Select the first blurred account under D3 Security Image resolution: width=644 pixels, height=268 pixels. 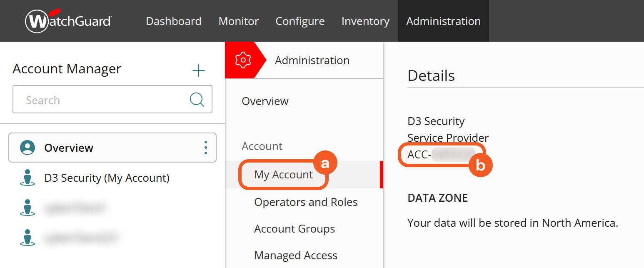[75, 208]
